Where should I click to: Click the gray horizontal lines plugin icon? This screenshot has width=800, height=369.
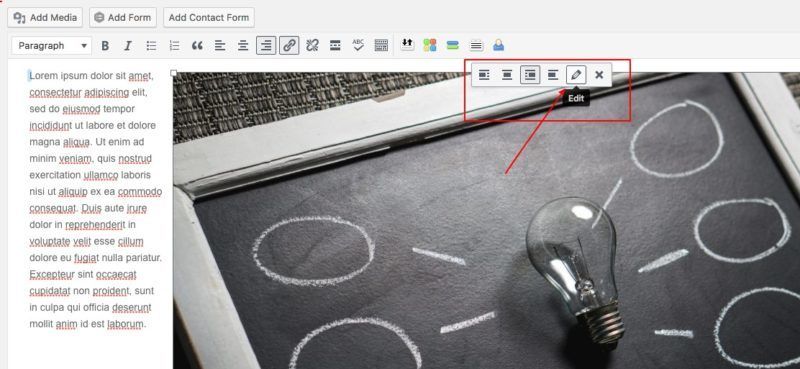click(x=476, y=45)
